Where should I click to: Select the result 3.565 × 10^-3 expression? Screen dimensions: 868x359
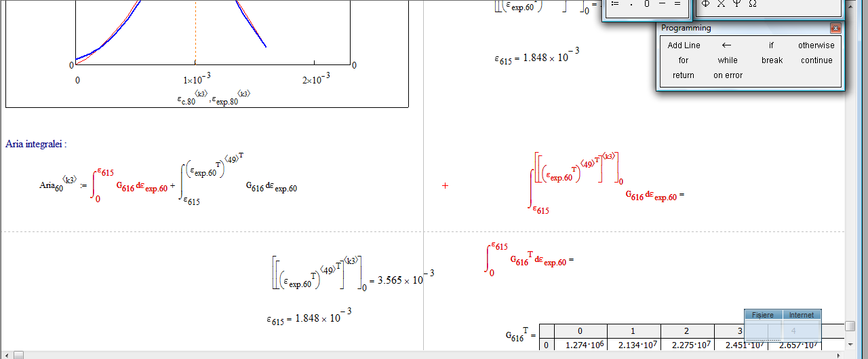(x=353, y=274)
